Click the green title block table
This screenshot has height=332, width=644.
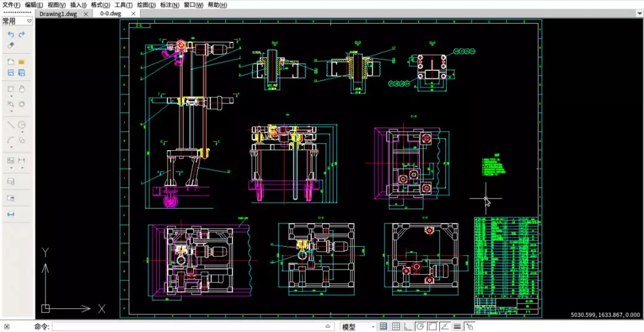click(506, 266)
